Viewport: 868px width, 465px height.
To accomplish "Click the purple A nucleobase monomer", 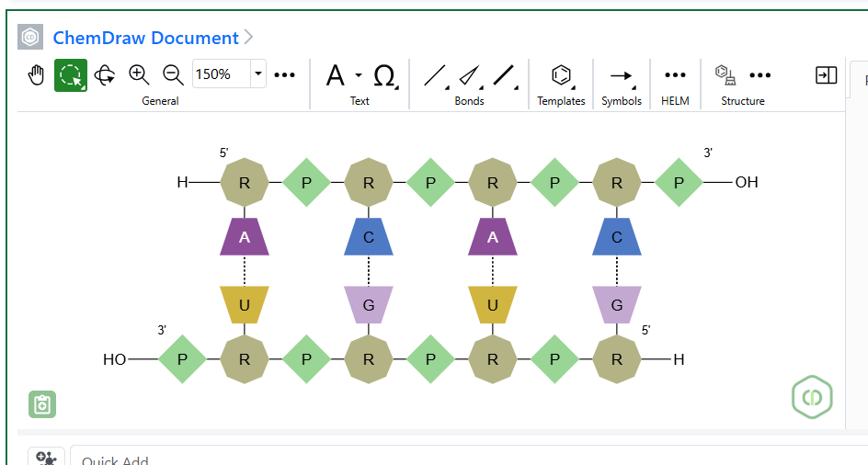I will (245, 237).
